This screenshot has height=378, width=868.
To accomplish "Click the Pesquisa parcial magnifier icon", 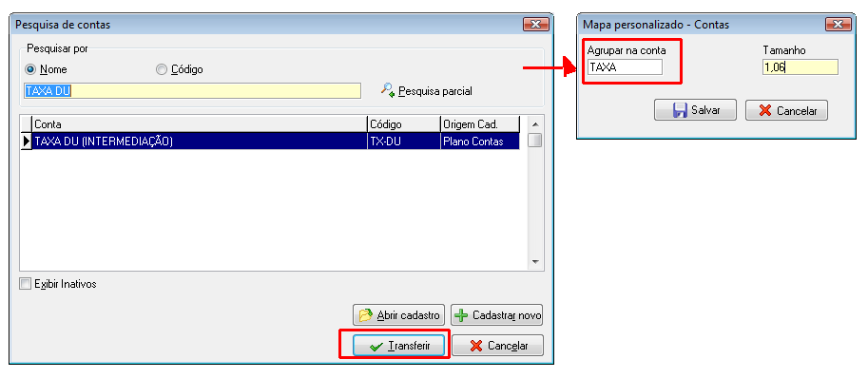I will tap(388, 90).
